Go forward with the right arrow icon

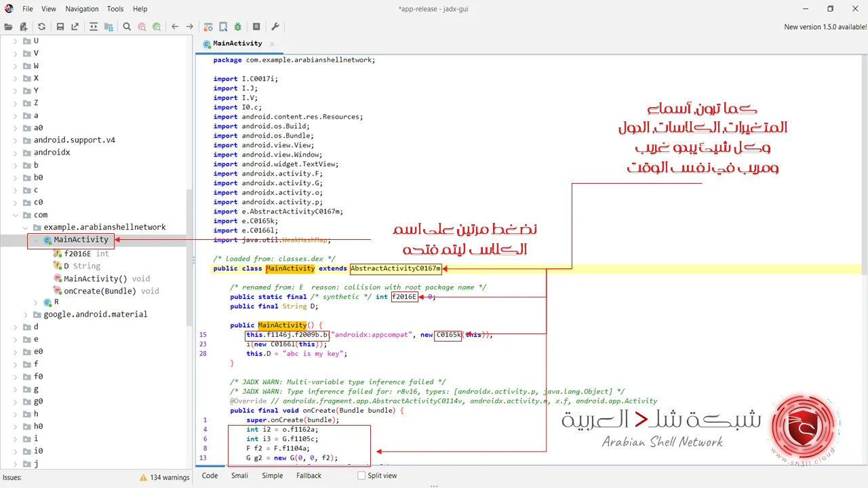(190, 27)
